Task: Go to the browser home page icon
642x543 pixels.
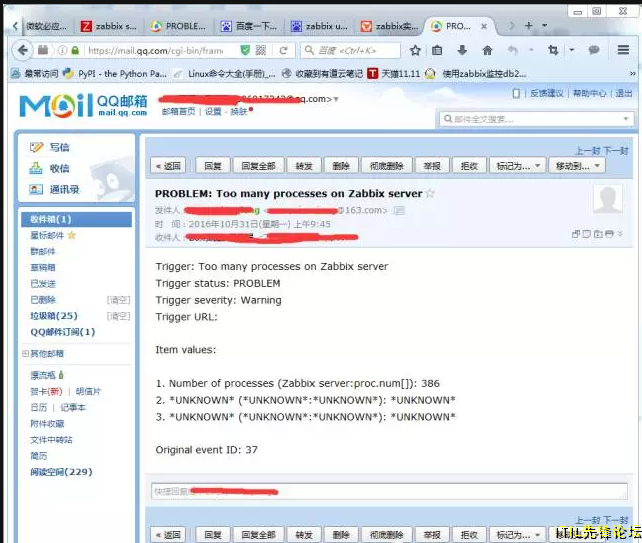Action: pyautogui.click(x=487, y=50)
